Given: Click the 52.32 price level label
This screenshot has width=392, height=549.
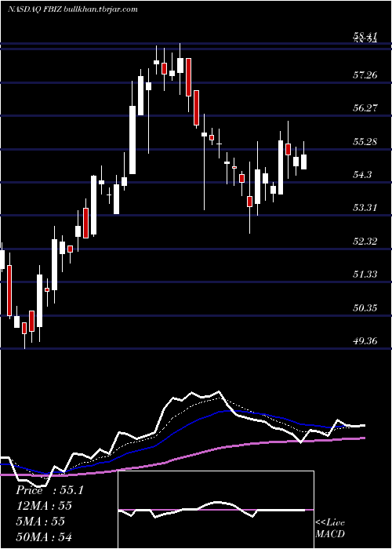Looking at the screenshot, I should tap(365, 241).
